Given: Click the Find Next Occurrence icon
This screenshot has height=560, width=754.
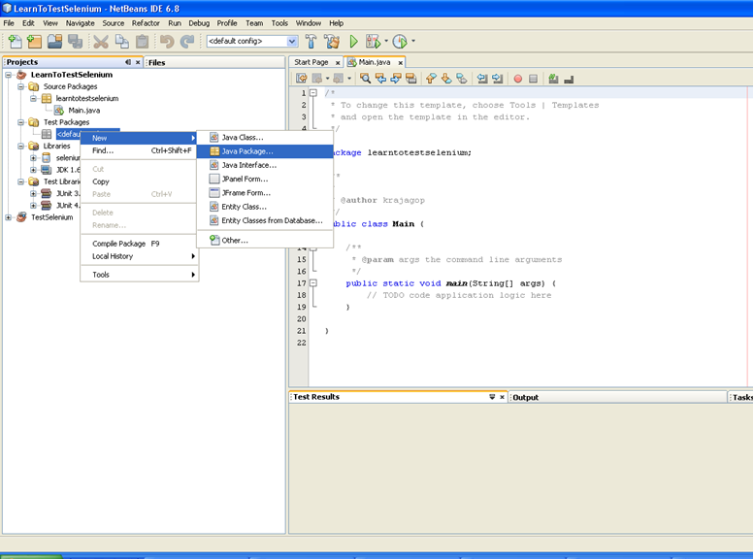Looking at the screenshot, I should [396, 79].
